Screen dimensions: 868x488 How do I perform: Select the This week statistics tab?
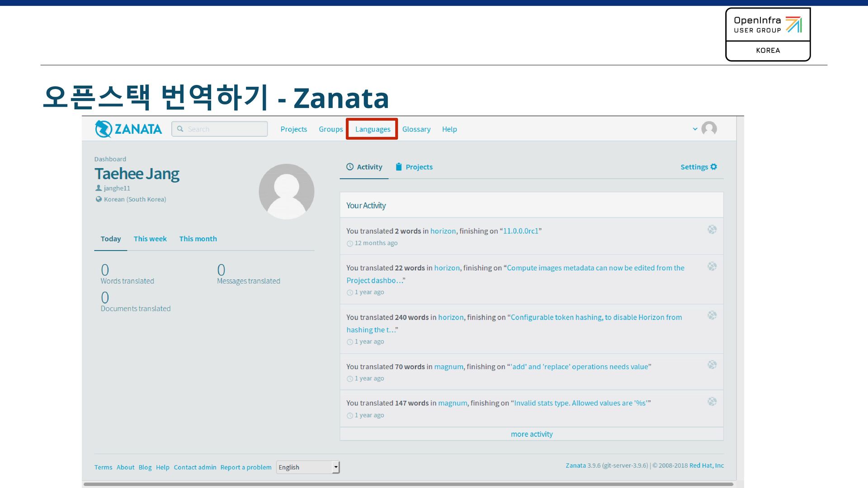150,239
